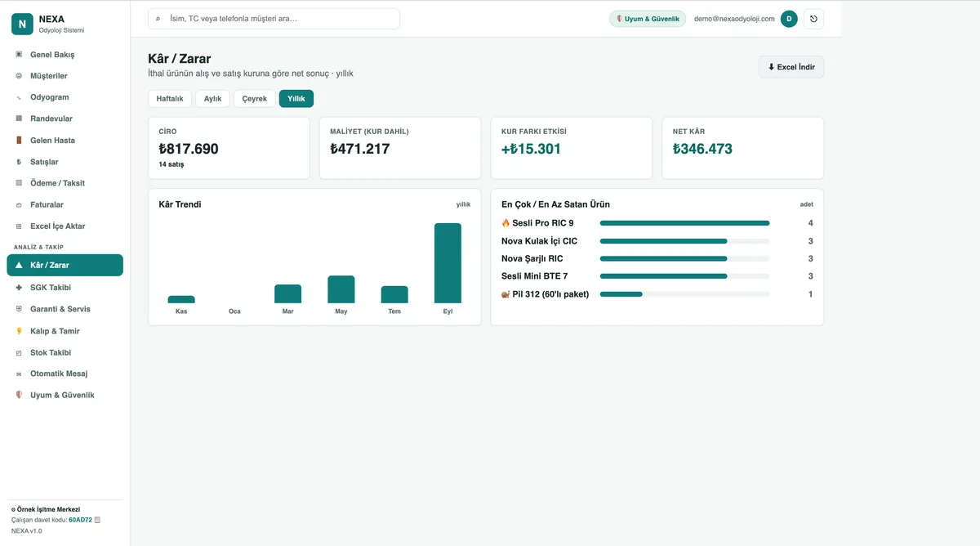Click the Eyl bar in Kâr Trendi chart

448,263
